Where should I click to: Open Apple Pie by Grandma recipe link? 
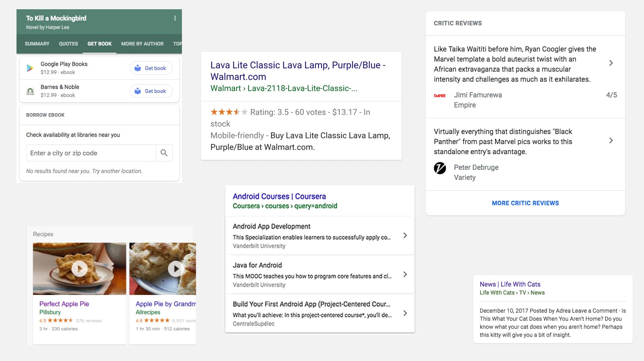coord(165,304)
